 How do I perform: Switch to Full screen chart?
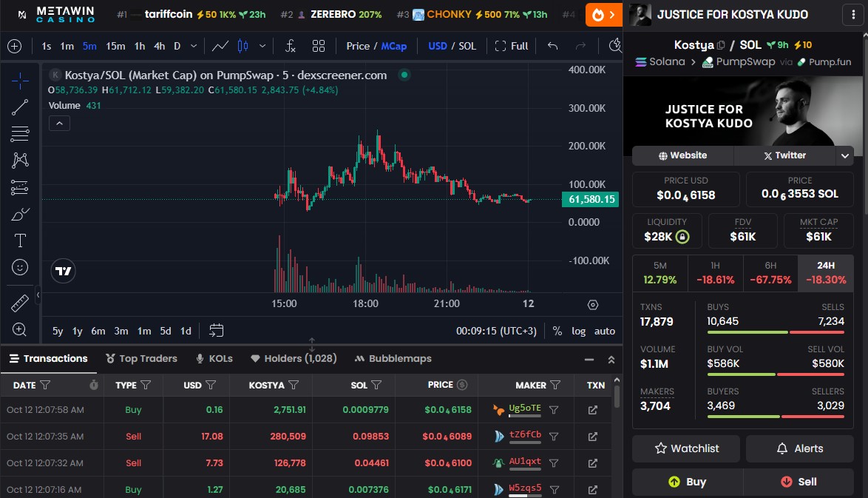pyautogui.click(x=511, y=46)
